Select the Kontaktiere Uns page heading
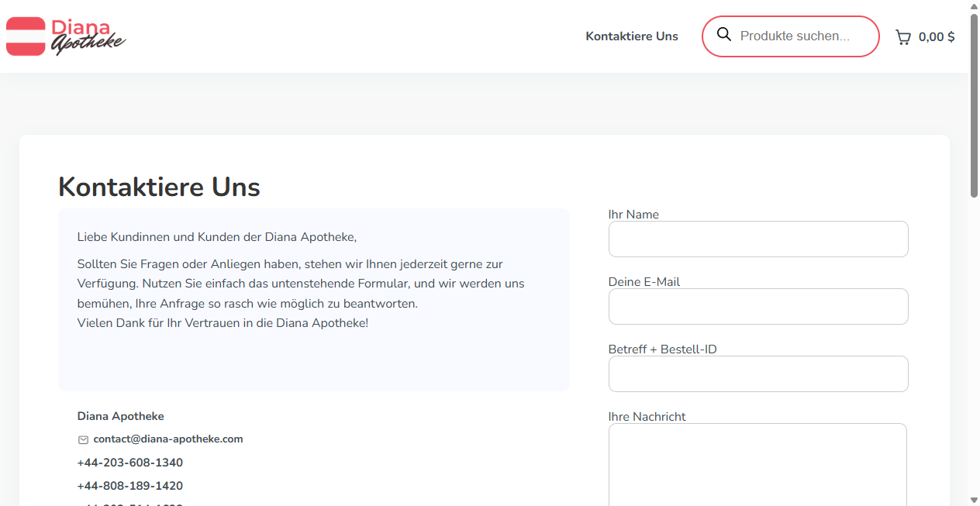This screenshot has height=506, width=980. [x=158, y=187]
